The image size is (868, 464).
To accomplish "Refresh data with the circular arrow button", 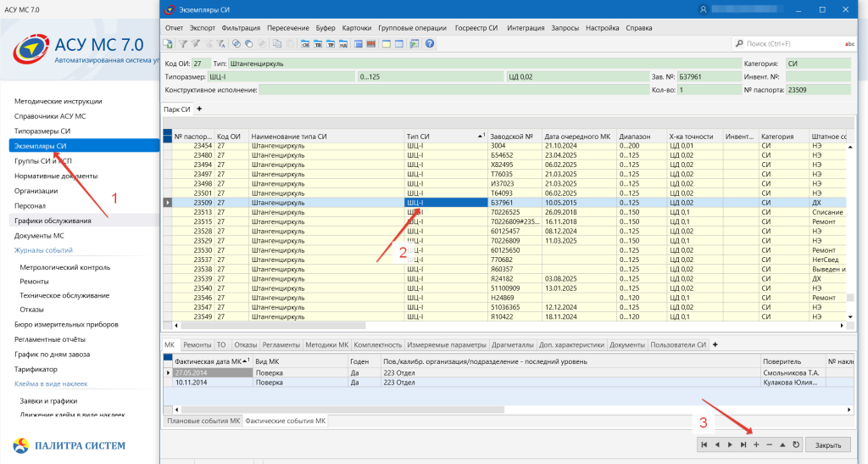I will pyautogui.click(x=796, y=444).
